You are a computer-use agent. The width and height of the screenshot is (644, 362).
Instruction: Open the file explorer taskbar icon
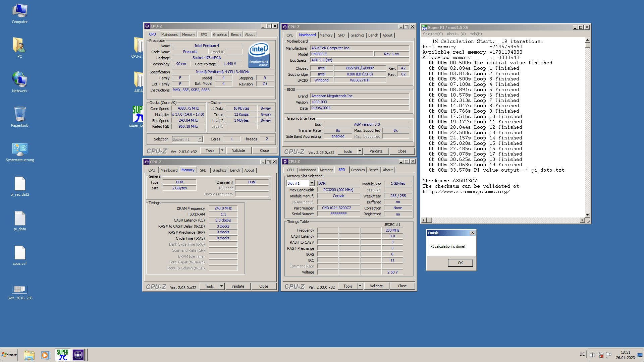(x=29, y=355)
